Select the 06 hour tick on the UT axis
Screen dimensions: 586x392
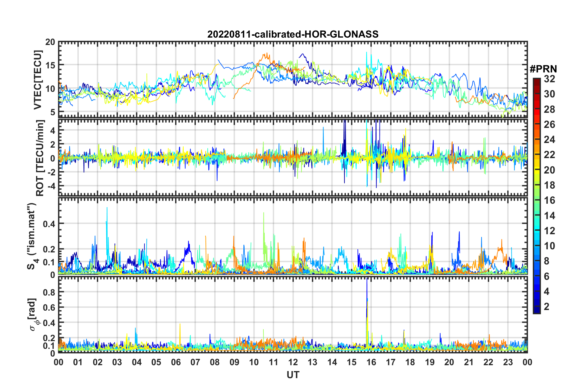coord(176,362)
